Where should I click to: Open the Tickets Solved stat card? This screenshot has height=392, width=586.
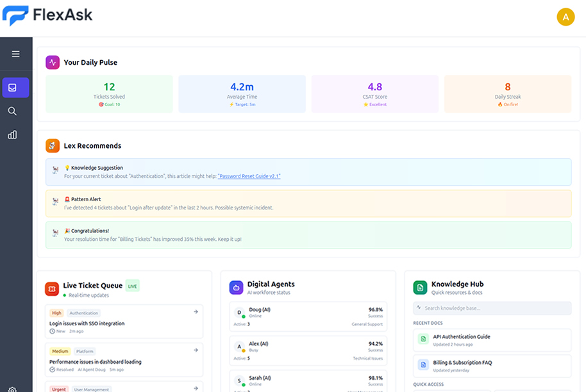click(109, 94)
